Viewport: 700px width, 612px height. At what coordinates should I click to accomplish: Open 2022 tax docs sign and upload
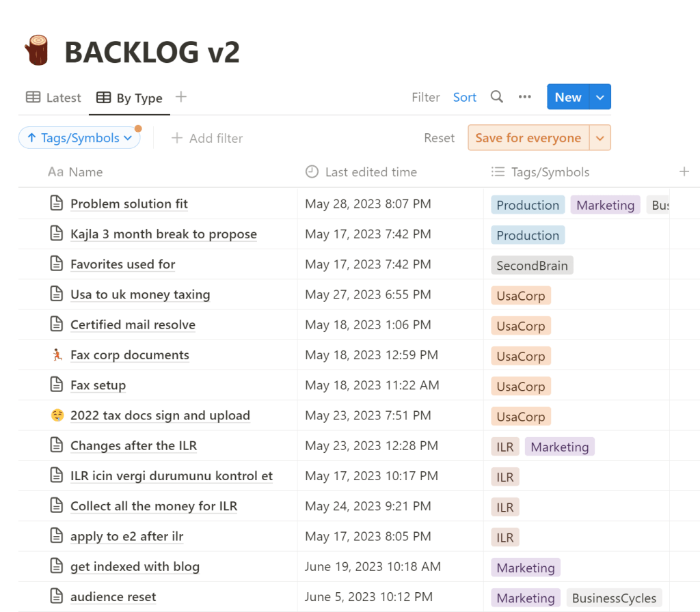tap(160, 415)
